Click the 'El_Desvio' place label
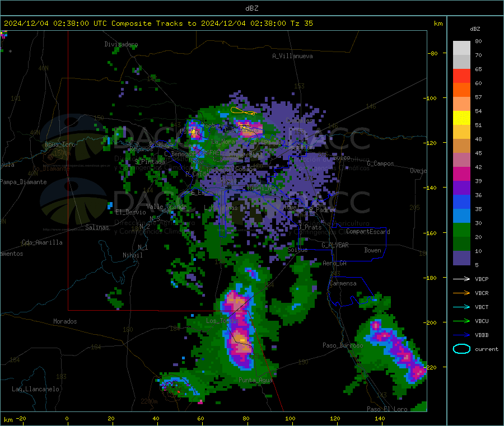The width and height of the screenshot is (504, 426). coord(130,212)
